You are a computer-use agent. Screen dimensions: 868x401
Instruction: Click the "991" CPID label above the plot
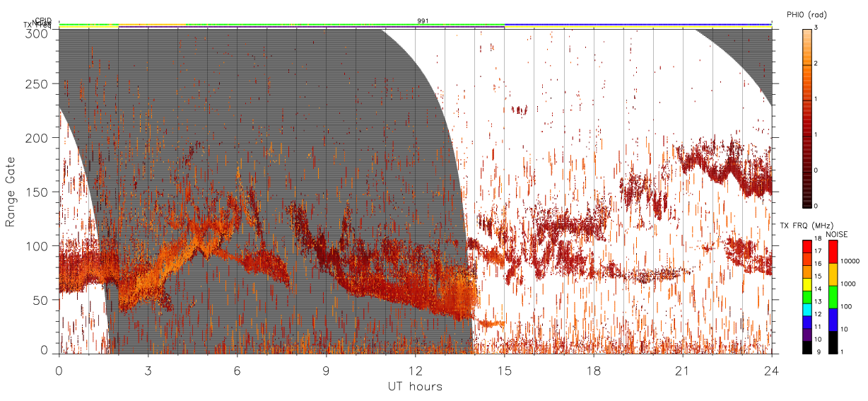(x=422, y=21)
